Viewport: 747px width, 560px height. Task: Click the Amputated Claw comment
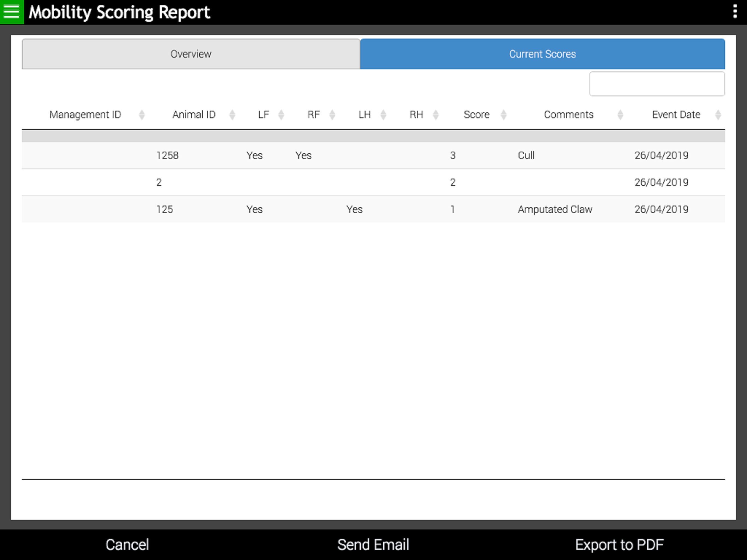coord(555,209)
